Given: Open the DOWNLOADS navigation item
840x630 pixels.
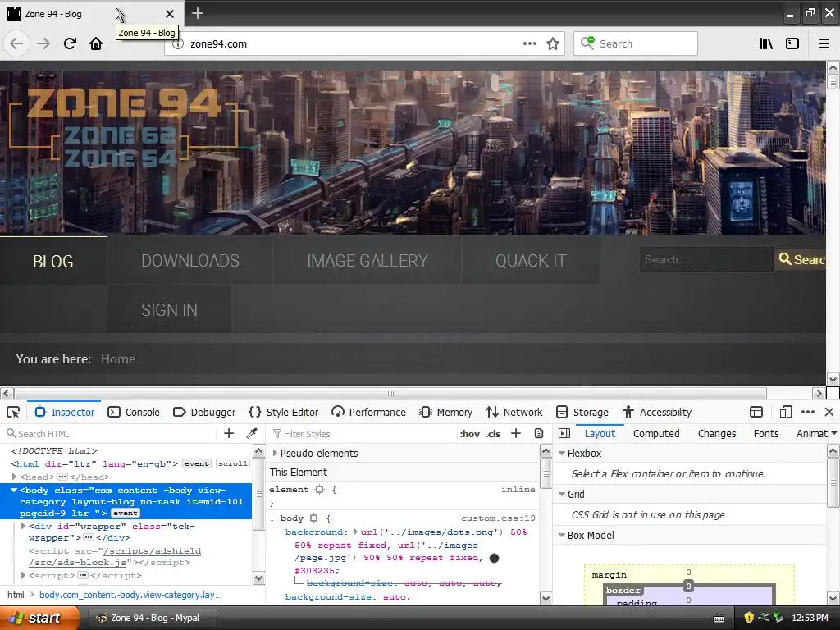Looking at the screenshot, I should pos(190,261).
